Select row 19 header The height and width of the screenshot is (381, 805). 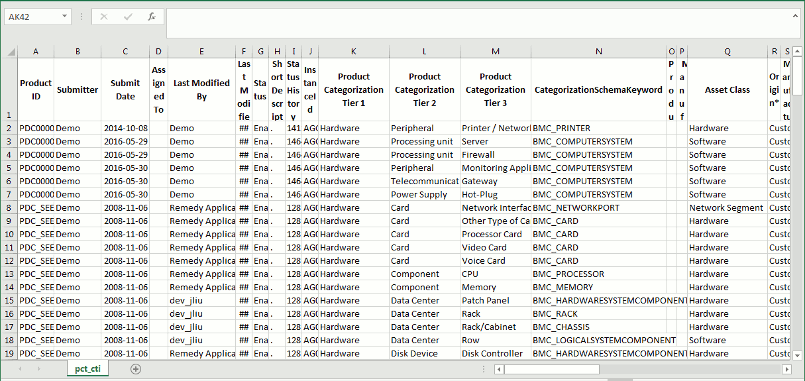click(x=9, y=353)
